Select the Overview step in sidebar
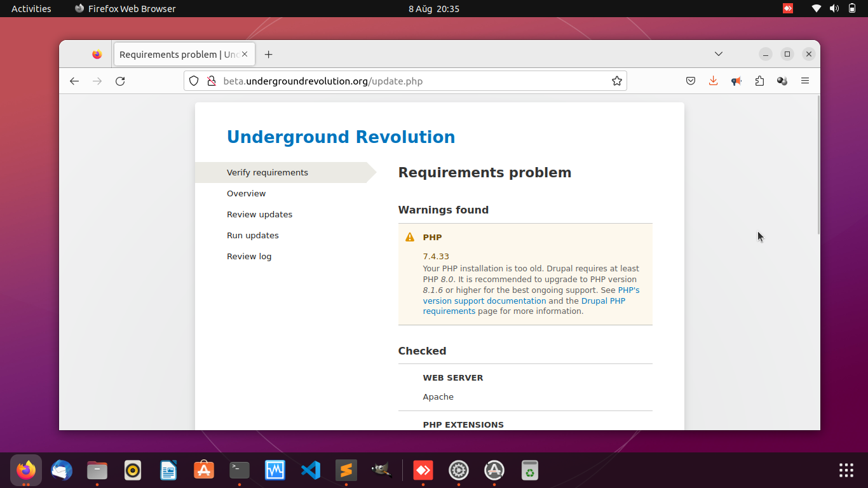Viewport: 868px width, 488px height. pos(246,193)
